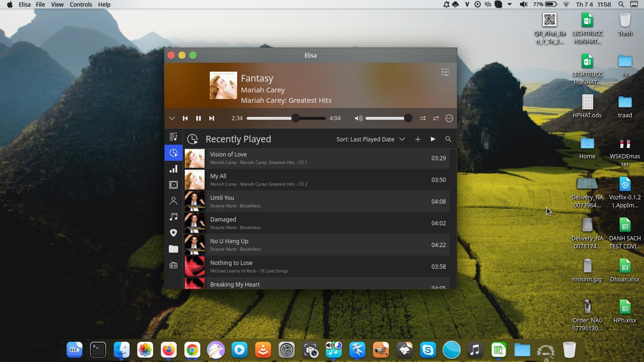Select the traad folder on desktop
The width and height of the screenshot is (644, 362).
coord(625,107)
